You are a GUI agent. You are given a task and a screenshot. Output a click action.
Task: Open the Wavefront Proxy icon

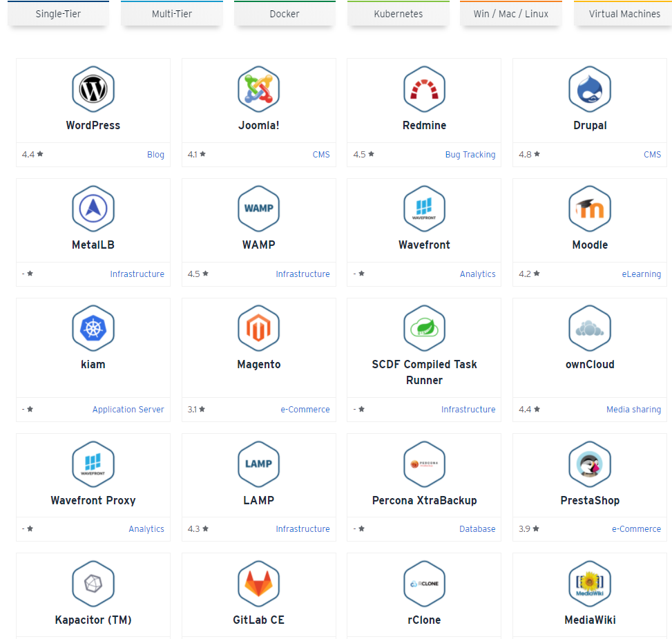93,464
